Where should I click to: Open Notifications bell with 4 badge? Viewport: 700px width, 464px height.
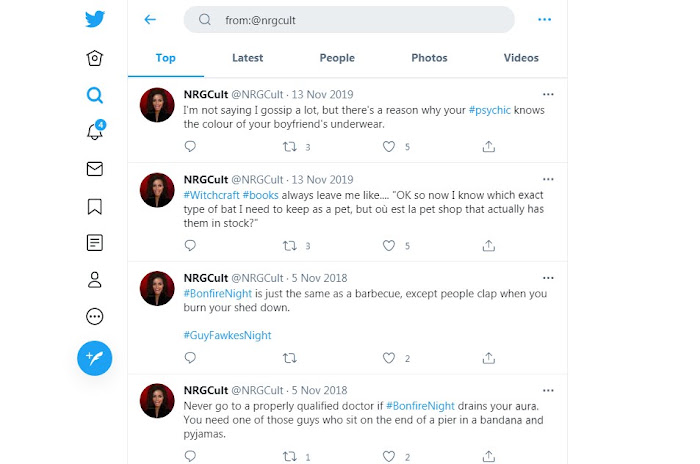pos(96,130)
